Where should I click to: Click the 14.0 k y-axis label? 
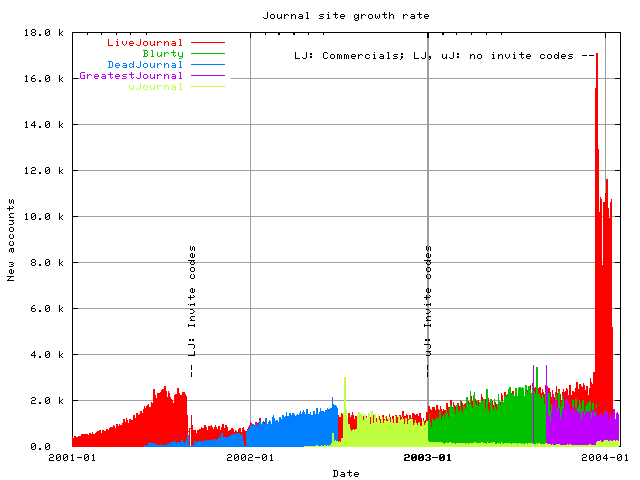(x=44, y=124)
